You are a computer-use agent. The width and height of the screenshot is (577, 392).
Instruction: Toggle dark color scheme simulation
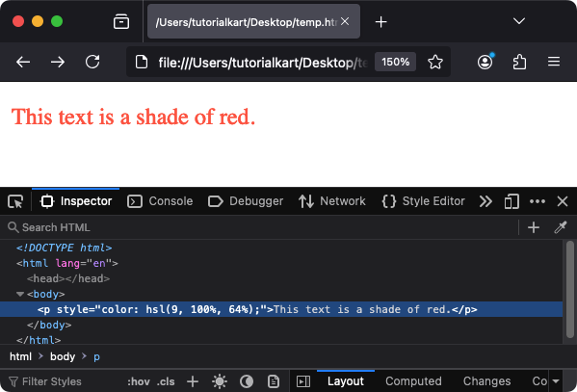(247, 381)
